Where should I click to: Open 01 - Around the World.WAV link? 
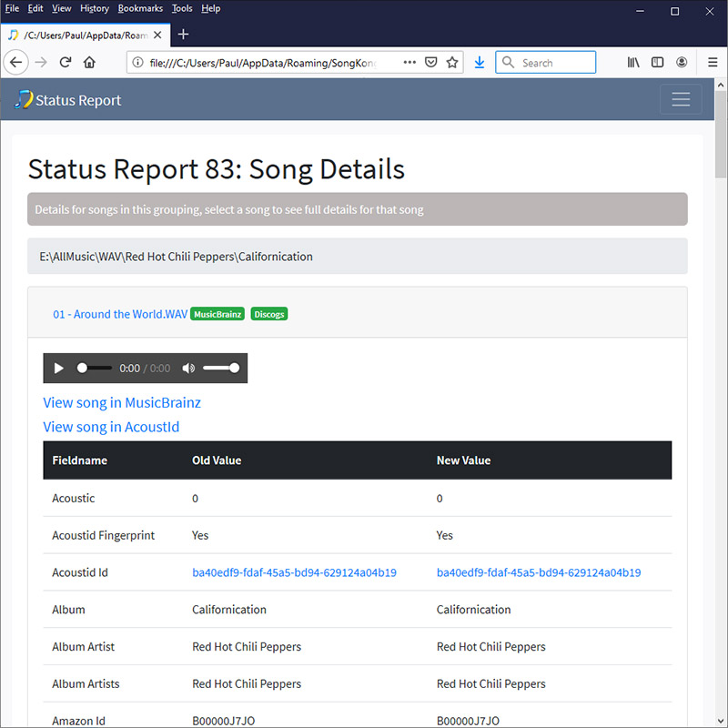120,314
